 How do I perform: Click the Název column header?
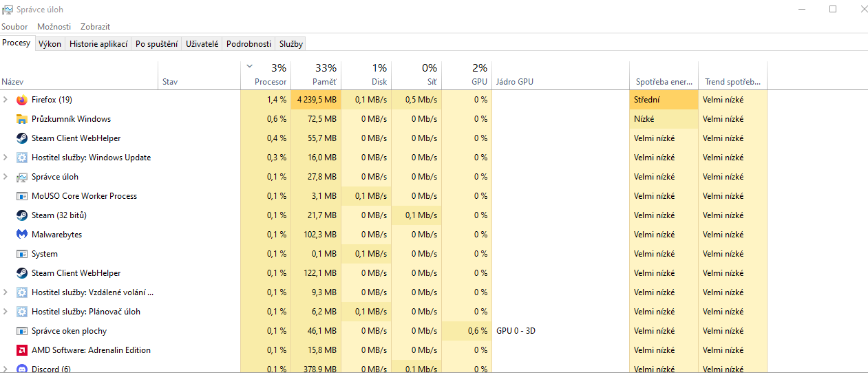click(12, 82)
